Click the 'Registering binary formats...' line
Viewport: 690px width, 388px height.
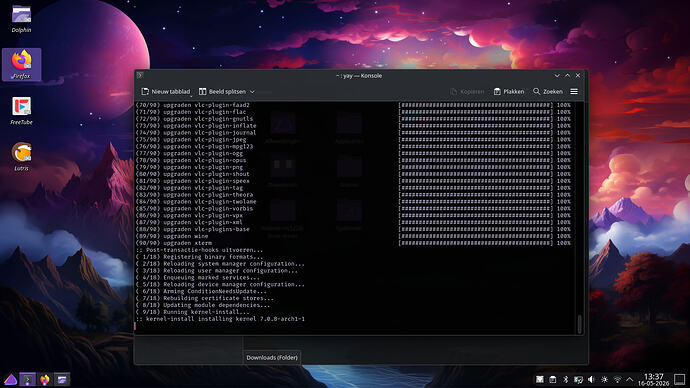coord(199,256)
